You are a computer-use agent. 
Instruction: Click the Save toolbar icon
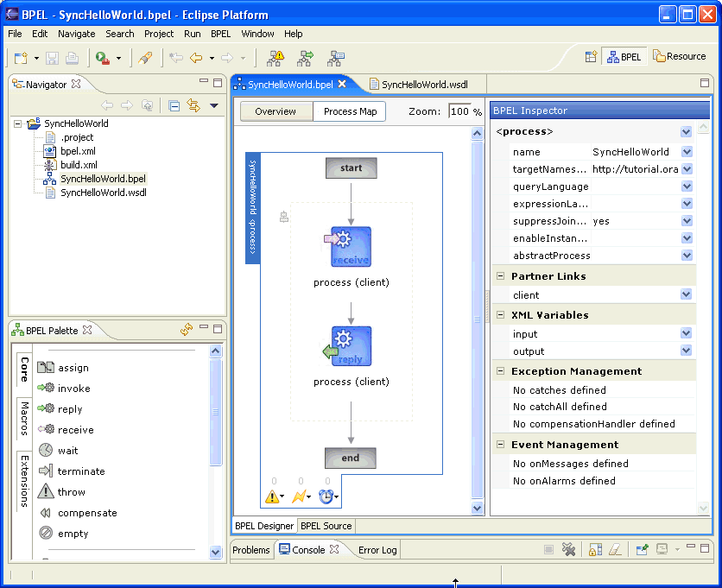[x=52, y=58]
